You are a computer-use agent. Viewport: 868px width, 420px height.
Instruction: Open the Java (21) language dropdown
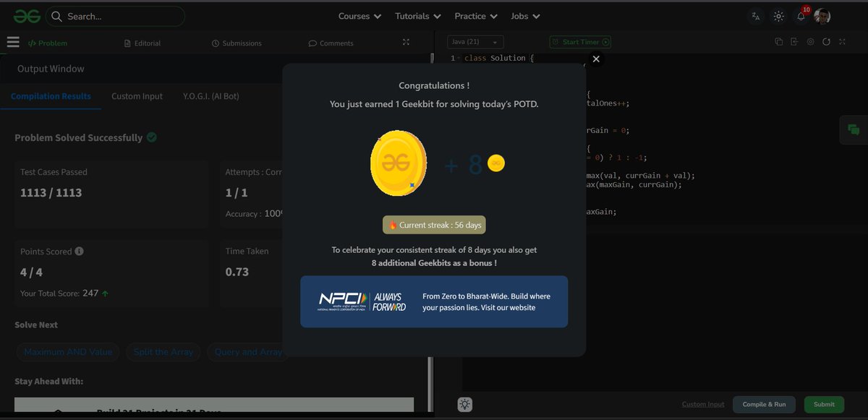475,42
